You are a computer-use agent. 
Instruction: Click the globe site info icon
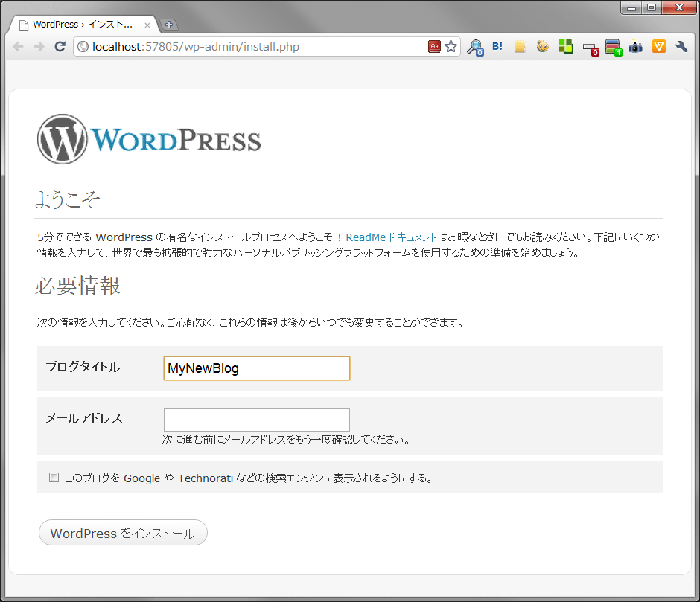tap(83, 46)
